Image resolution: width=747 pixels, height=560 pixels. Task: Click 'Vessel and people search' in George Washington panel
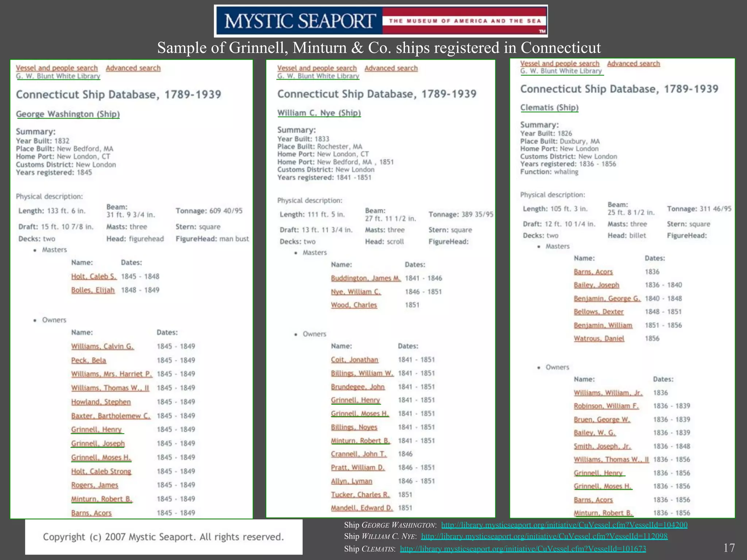coord(57,68)
